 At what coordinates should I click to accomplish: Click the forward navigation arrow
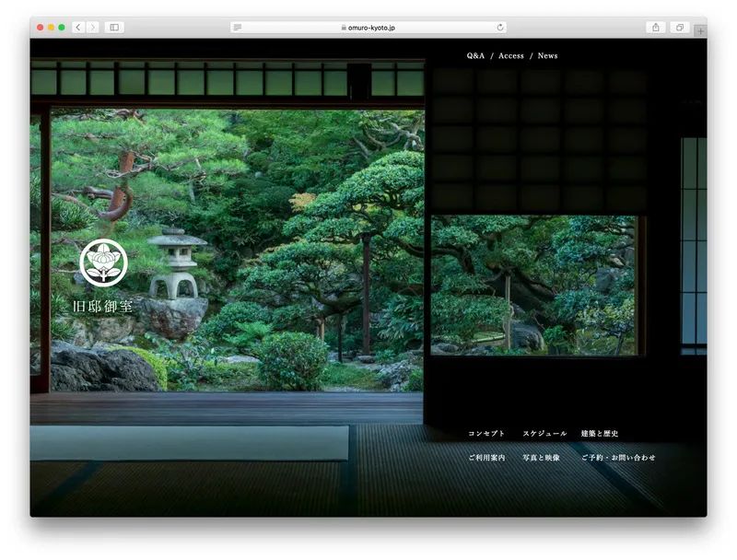tap(93, 28)
